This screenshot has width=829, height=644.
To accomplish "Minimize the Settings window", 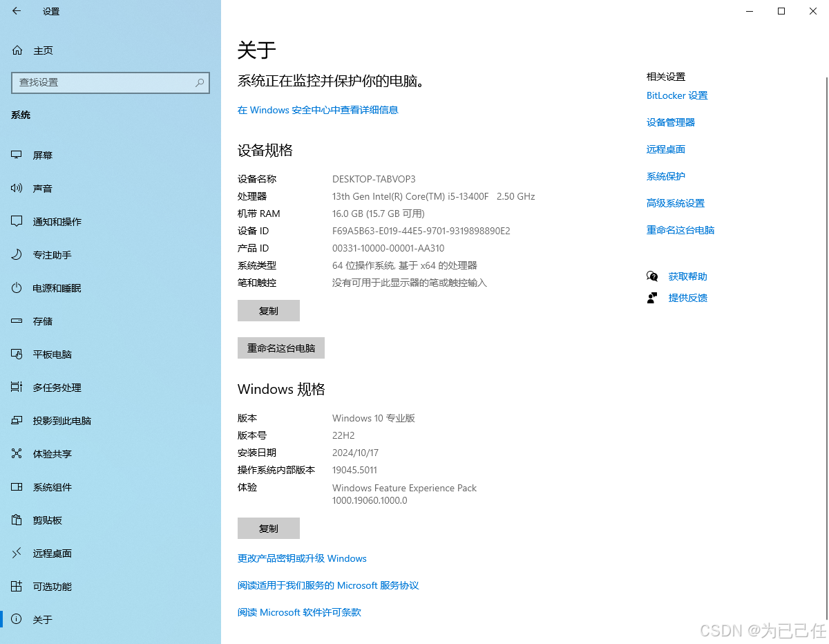I will pos(750,11).
